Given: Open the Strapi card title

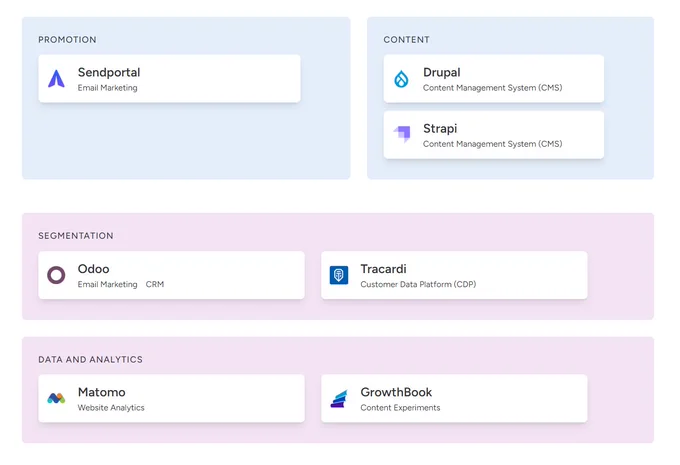Looking at the screenshot, I should [440, 129].
